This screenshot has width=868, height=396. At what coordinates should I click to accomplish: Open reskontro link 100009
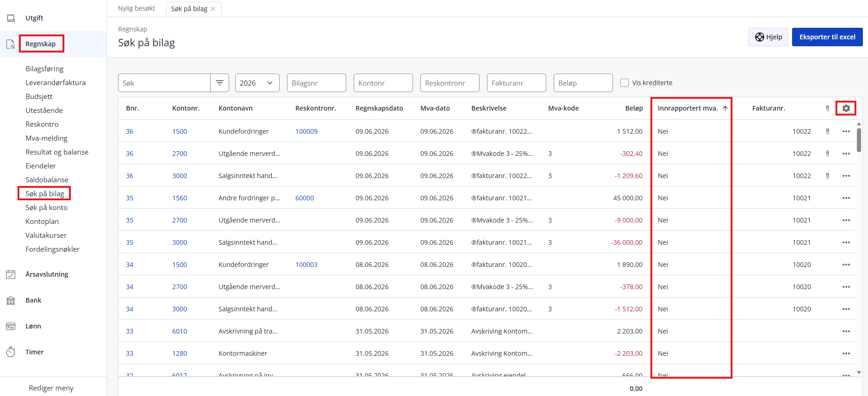click(306, 131)
